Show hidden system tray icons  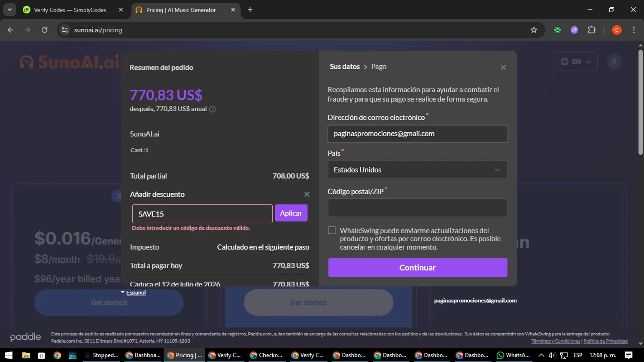541,355
